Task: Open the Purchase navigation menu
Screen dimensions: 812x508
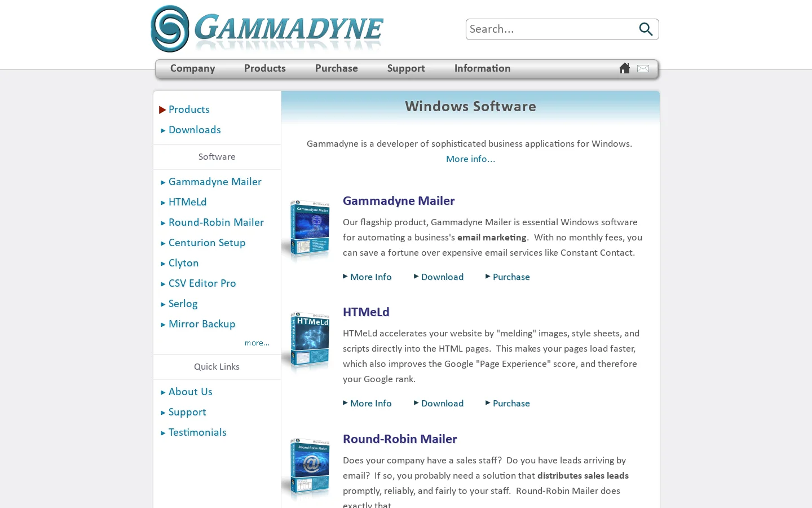Action: (x=337, y=68)
